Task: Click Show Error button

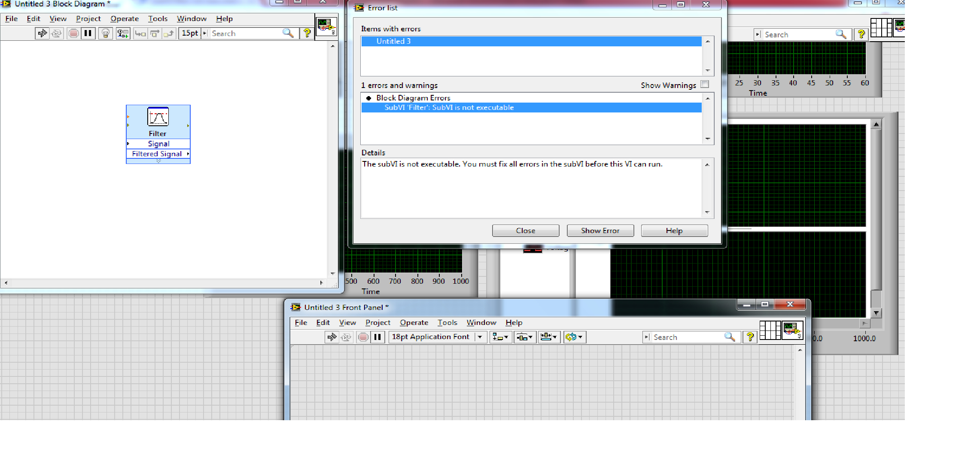Action: (x=600, y=230)
